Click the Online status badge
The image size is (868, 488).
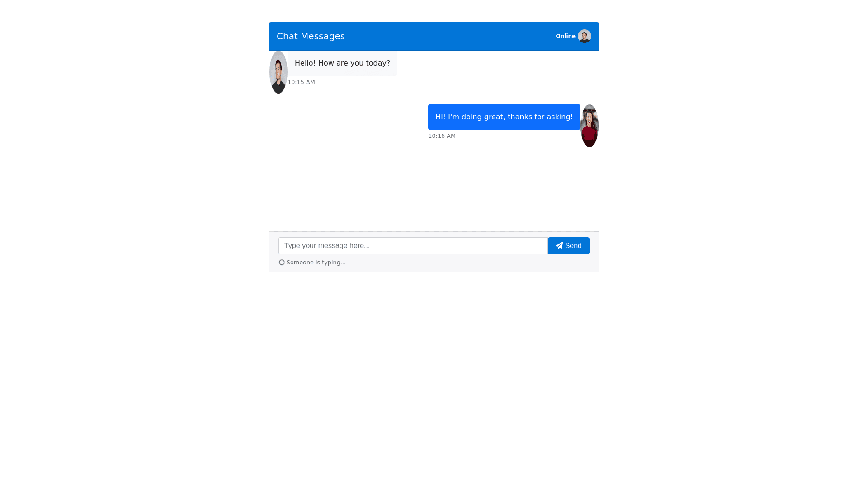tap(566, 36)
